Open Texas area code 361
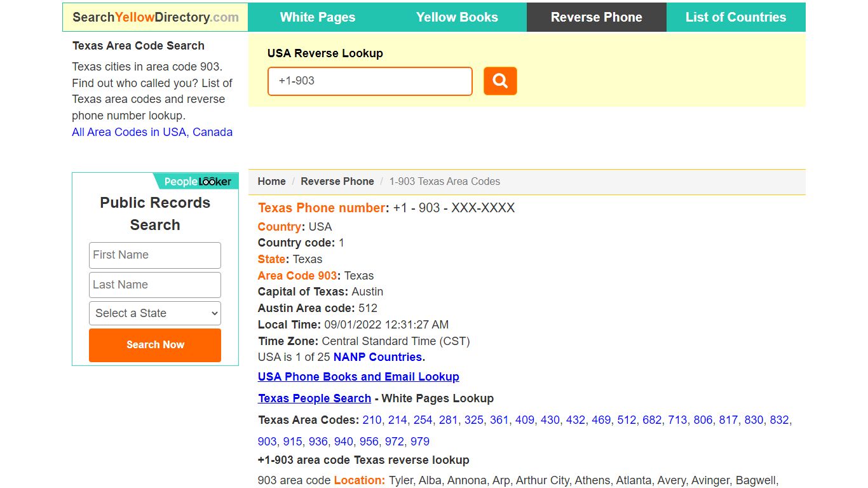 [x=499, y=420]
